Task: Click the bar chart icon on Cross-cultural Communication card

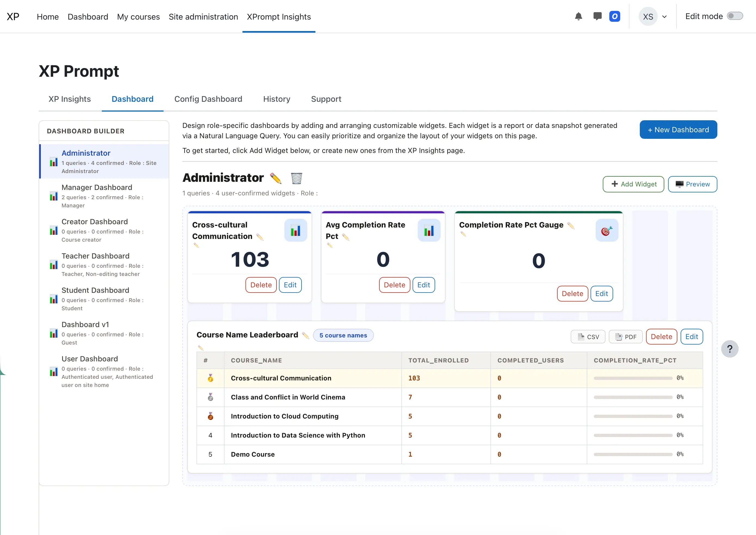Action: tap(296, 230)
